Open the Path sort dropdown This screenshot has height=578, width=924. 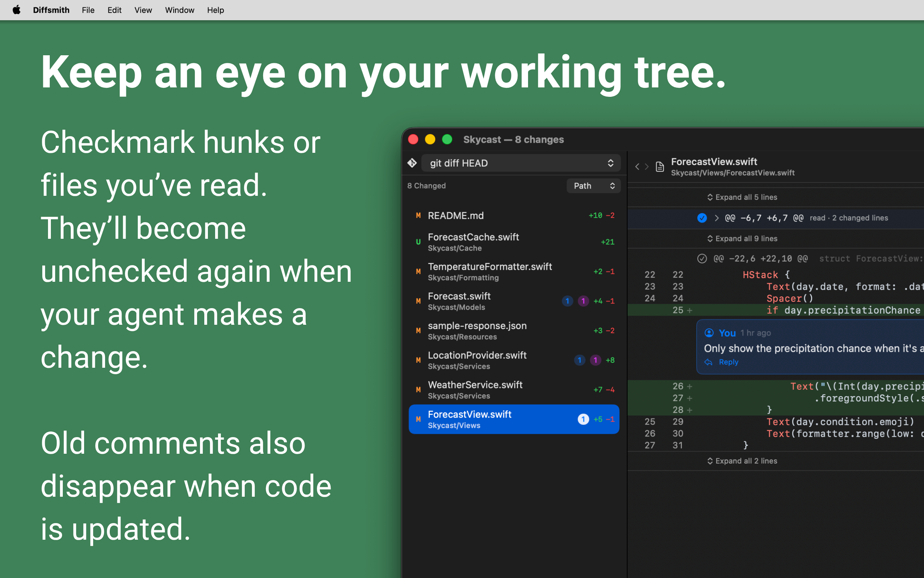[593, 186]
